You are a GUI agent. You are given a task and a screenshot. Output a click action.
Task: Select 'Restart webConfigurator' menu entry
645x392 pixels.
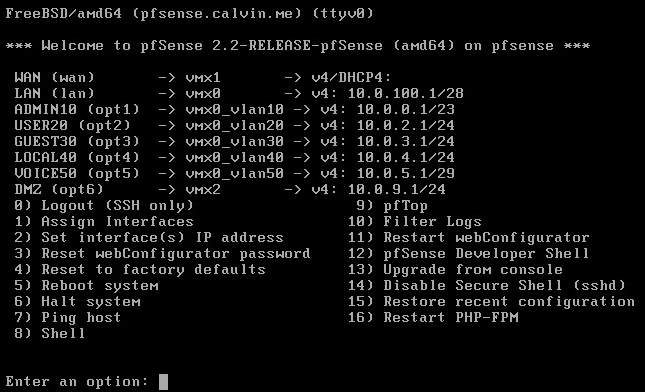[469, 238]
